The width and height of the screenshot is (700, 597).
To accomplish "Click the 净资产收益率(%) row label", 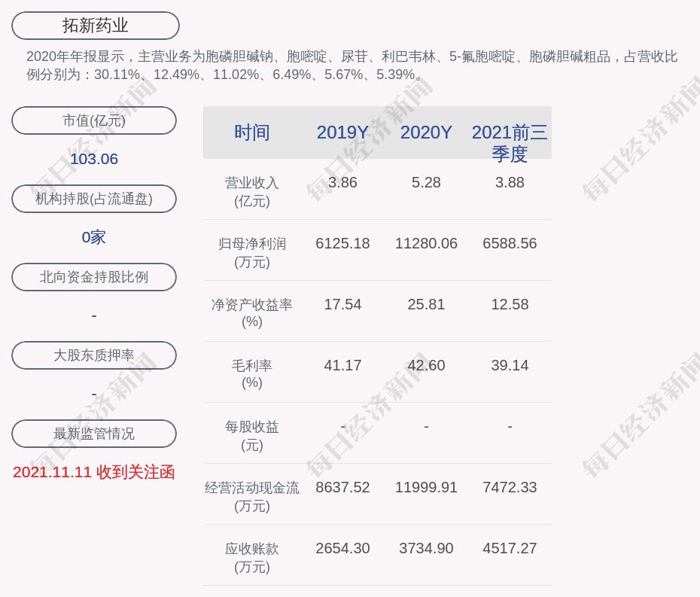I will tap(252, 313).
